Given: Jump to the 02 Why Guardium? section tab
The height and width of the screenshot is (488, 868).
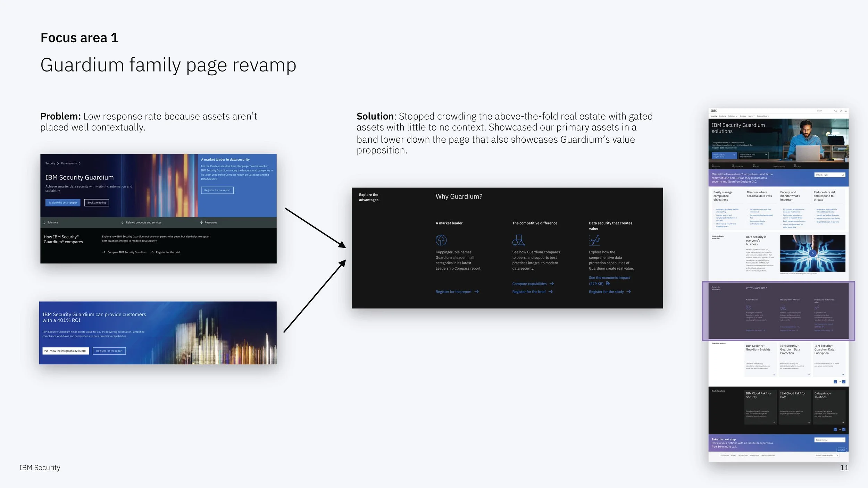Looking at the screenshot, I should (x=737, y=166).
